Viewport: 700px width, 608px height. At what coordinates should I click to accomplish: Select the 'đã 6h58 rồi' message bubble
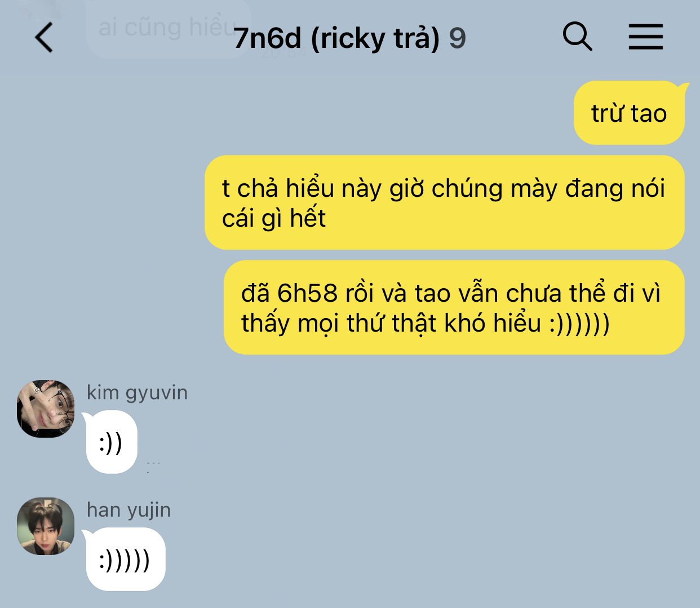(x=454, y=307)
